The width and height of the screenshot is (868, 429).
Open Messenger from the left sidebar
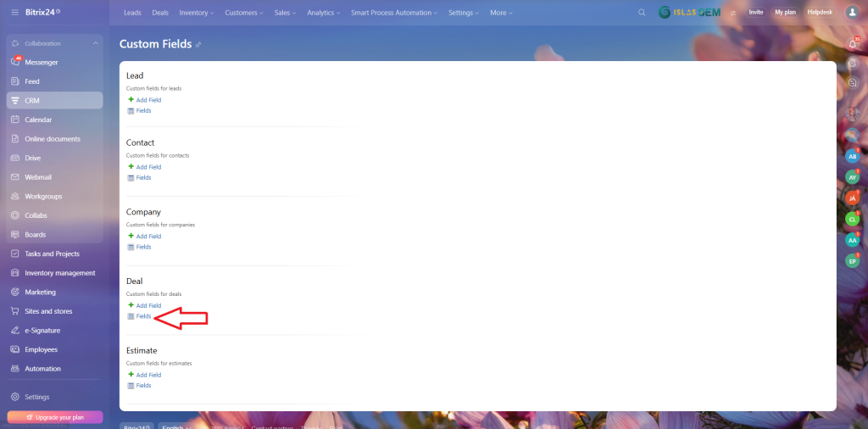click(x=41, y=62)
